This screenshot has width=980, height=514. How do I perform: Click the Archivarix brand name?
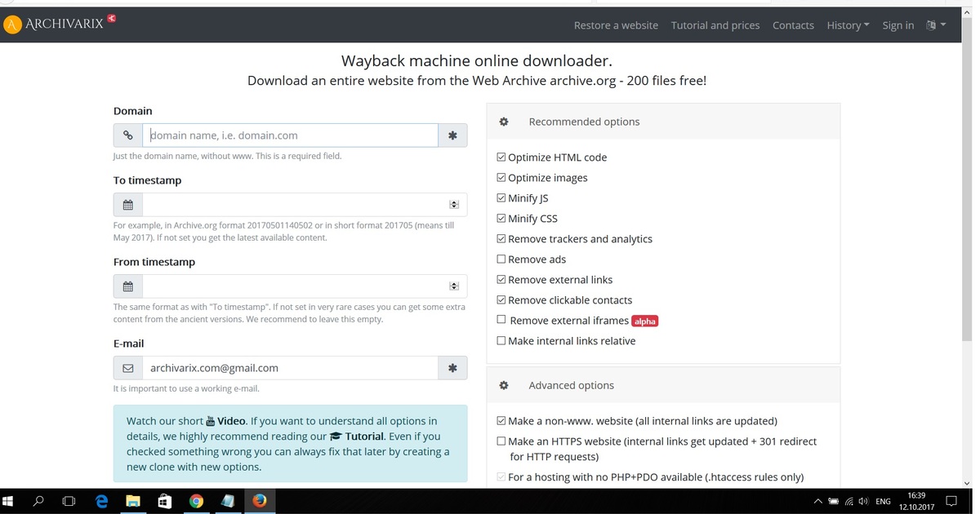pyautogui.click(x=65, y=24)
